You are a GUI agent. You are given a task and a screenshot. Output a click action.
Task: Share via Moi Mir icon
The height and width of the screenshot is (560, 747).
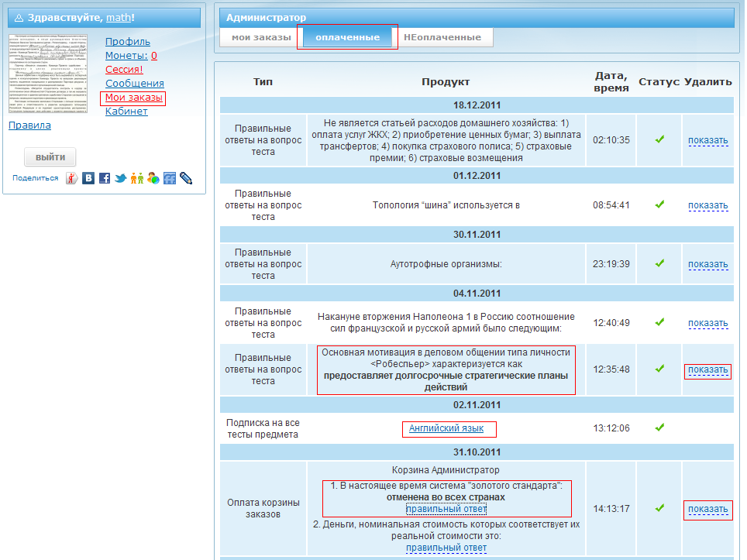tap(153, 178)
